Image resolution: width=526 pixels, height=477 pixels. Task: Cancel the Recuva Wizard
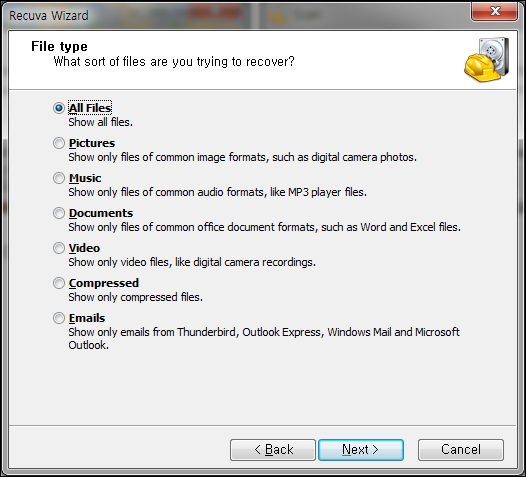[x=461, y=450]
